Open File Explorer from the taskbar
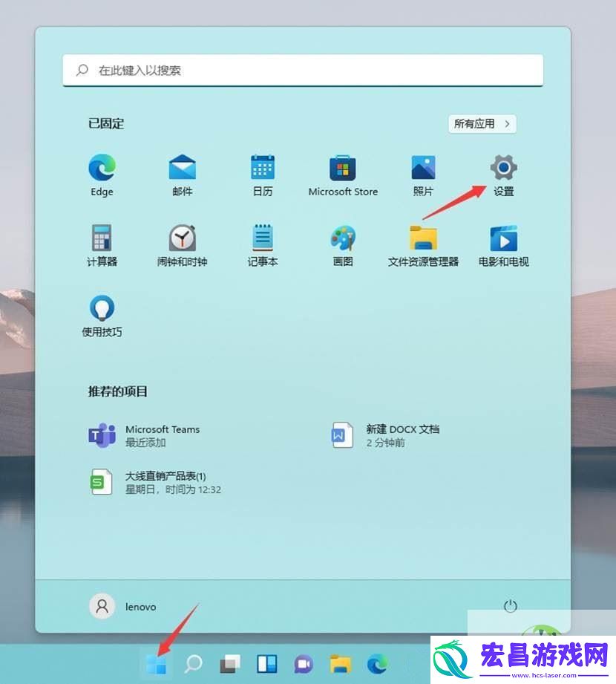616x684 pixels. [x=341, y=665]
